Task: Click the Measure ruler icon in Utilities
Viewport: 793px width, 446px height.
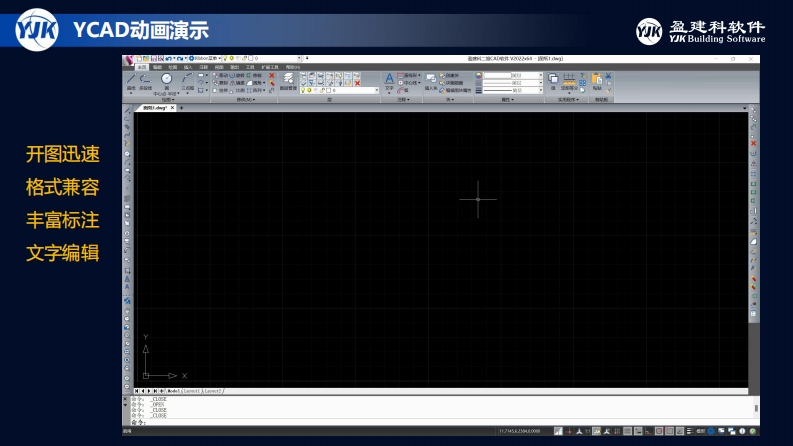Action: (x=569, y=80)
